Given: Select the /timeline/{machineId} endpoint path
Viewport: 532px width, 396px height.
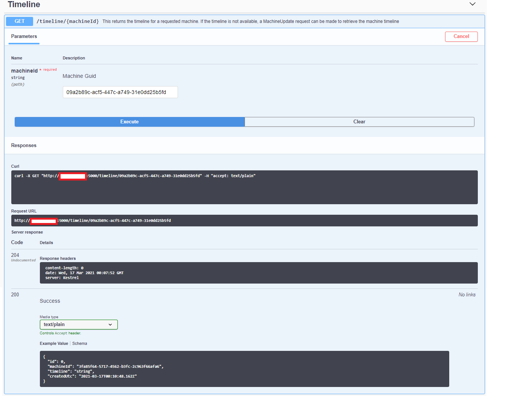Looking at the screenshot, I should (x=67, y=21).
